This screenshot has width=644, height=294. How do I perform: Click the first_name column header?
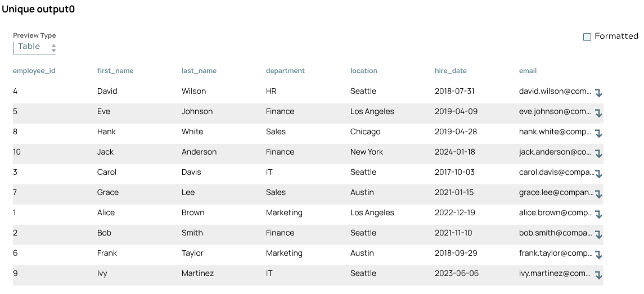115,71
